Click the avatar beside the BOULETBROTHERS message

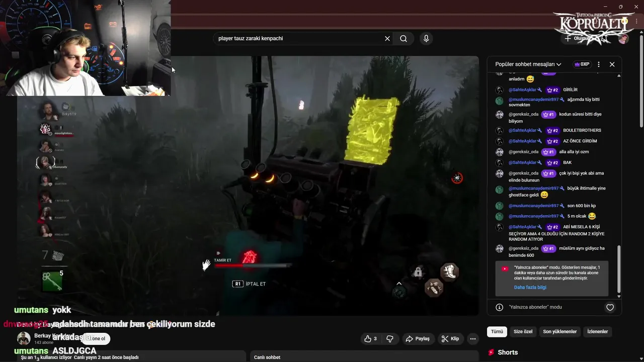(499, 131)
